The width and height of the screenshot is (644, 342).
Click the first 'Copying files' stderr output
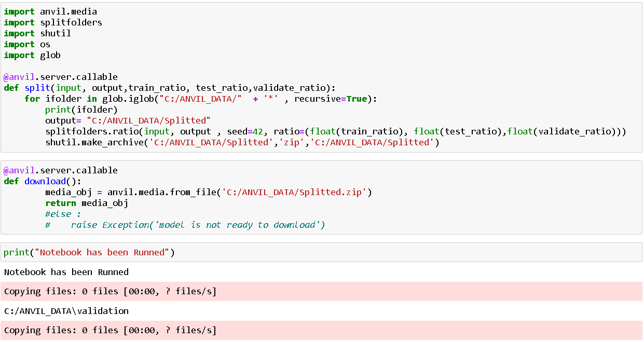(110, 292)
